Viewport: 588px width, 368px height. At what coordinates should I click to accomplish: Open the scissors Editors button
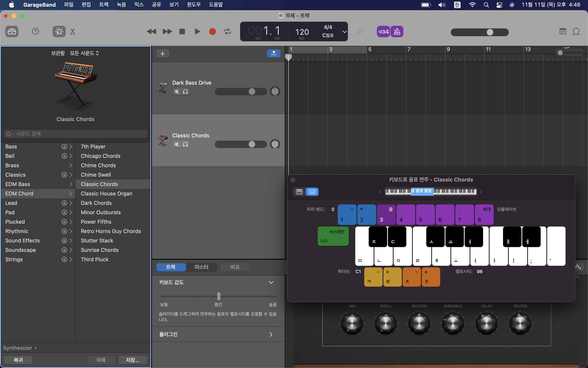point(73,32)
